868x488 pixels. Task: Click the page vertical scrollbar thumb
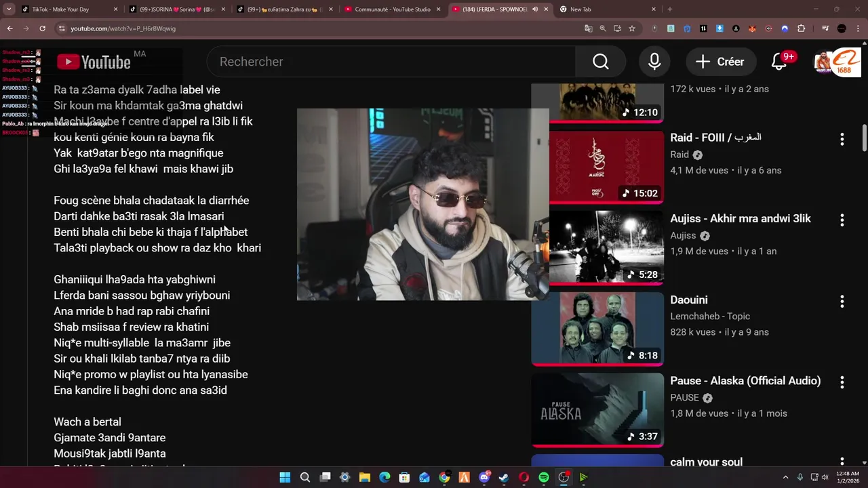point(865,138)
